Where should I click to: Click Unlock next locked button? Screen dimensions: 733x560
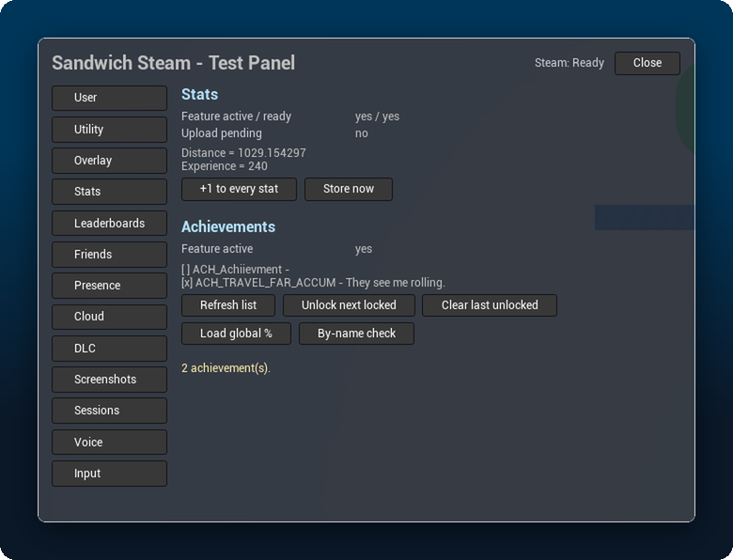click(349, 305)
